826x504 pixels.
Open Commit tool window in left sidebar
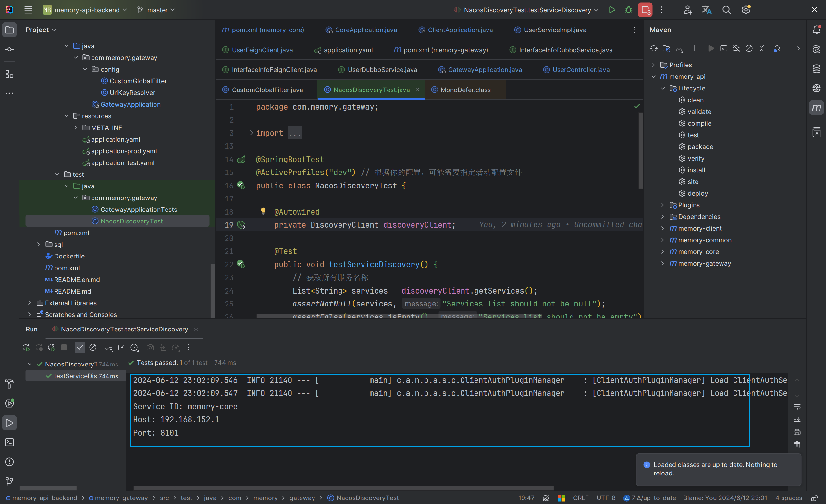[x=9, y=49]
